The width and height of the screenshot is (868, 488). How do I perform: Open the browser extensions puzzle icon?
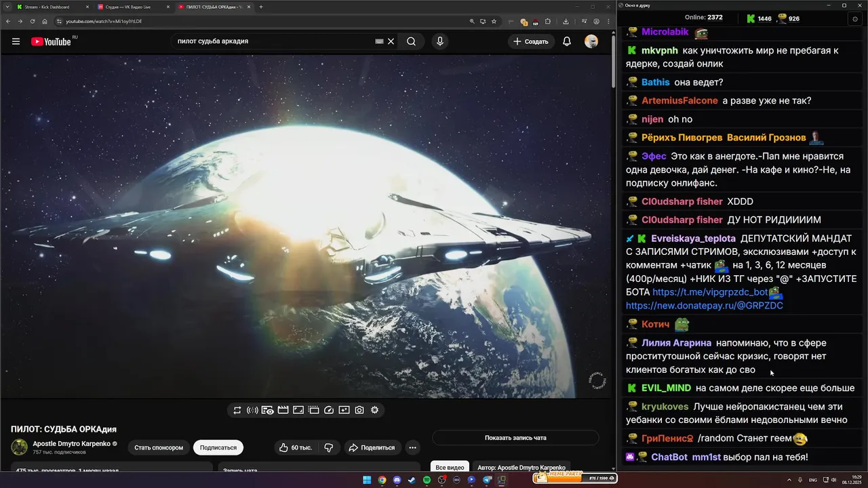548,21
